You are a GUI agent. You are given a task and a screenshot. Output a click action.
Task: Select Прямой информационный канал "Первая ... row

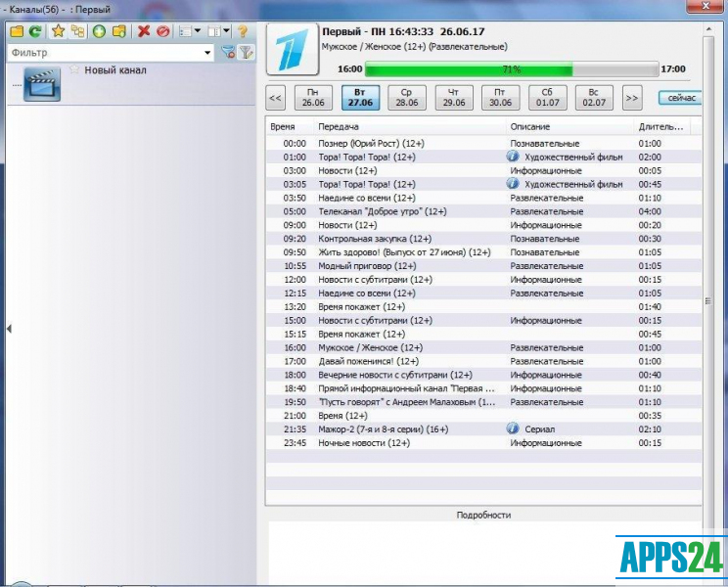pyautogui.click(x=483, y=388)
